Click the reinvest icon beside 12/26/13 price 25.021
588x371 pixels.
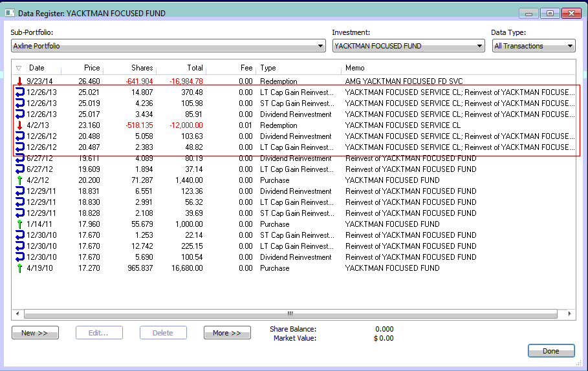coord(20,92)
